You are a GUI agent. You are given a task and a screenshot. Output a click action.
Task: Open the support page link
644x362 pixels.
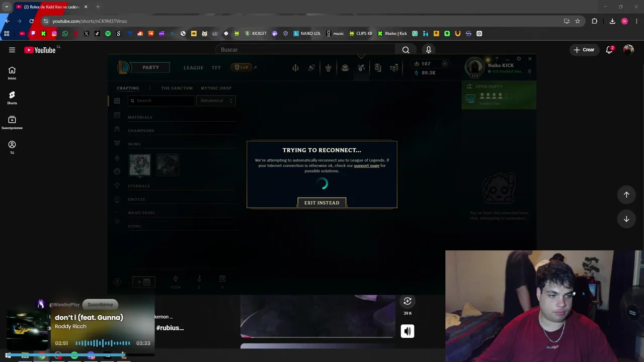pyautogui.click(x=366, y=165)
